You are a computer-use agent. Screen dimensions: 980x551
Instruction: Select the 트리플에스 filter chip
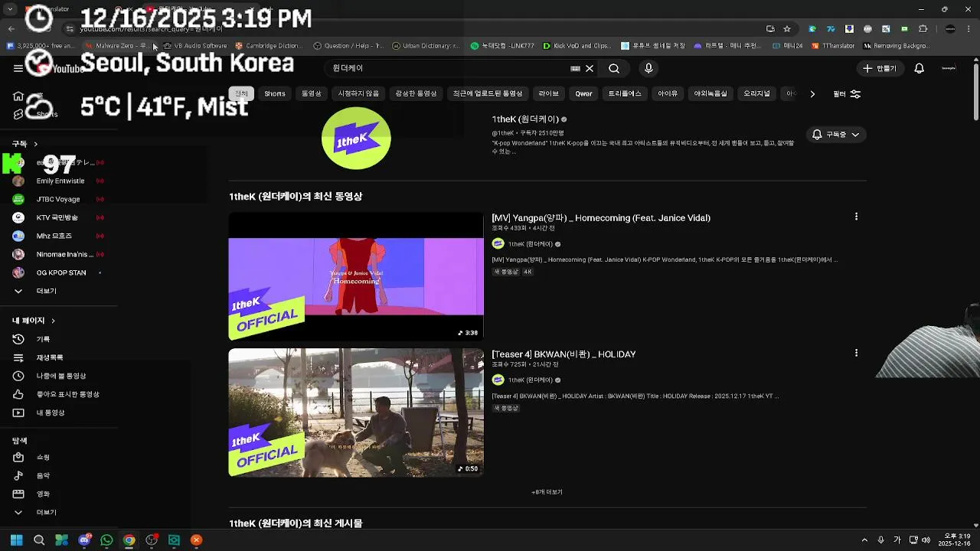click(625, 93)
